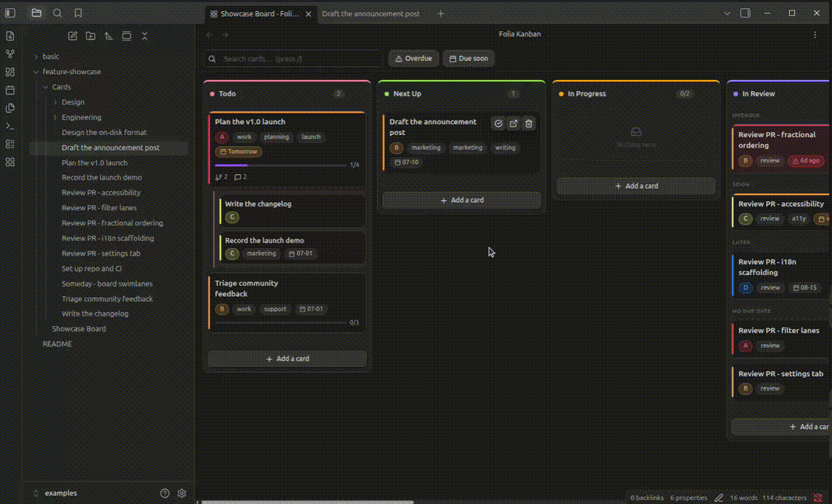Click the 6 properties status entry
Screen dimensions: 832x504
tap(688, 498)
